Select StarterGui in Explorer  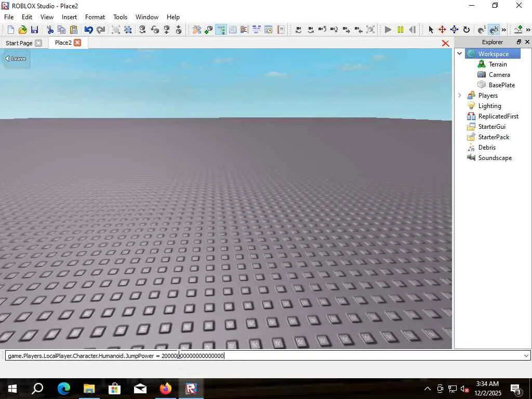pyautogui.click(x=492, y=127)
